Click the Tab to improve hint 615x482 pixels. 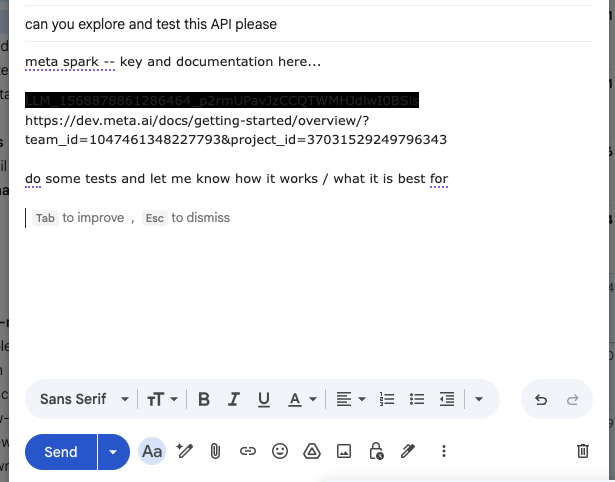point(78,218)
